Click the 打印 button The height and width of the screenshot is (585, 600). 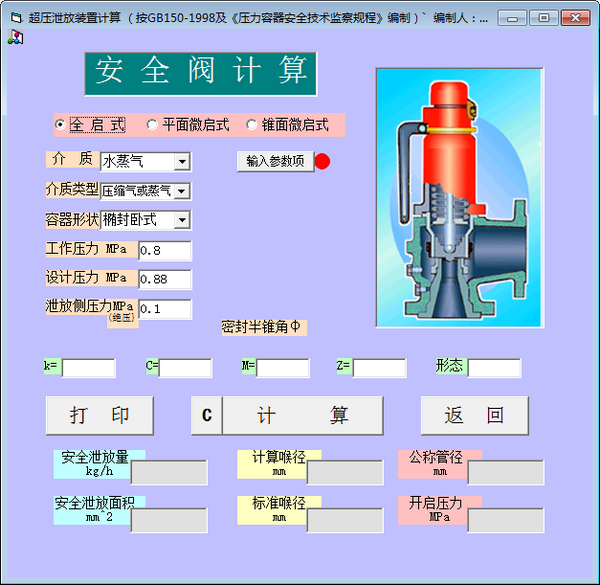(100, 416)
